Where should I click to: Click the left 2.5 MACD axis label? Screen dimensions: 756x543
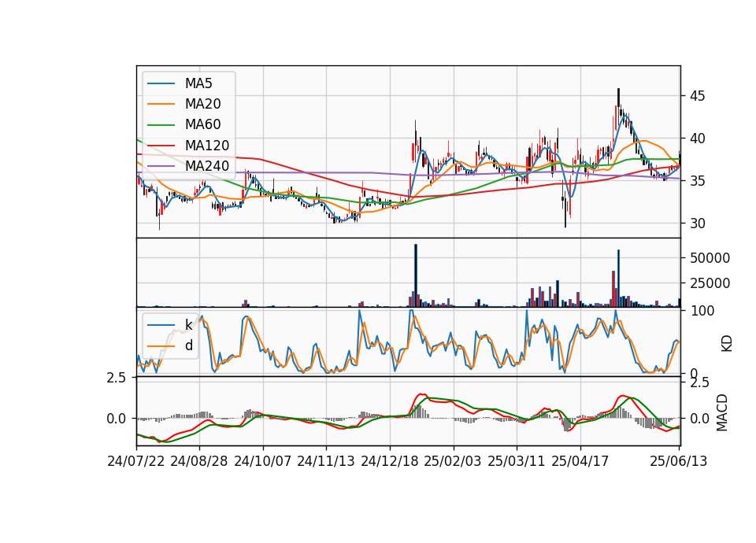117,378
